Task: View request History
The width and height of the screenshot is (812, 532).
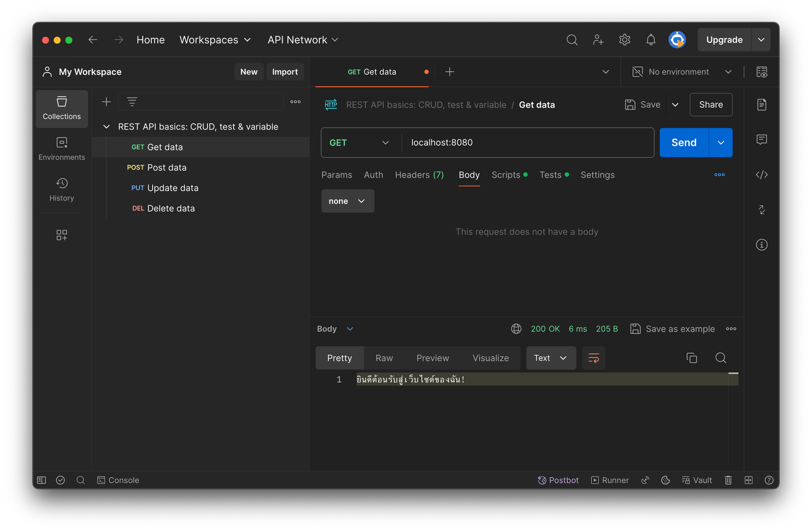Action: (61, 189)
